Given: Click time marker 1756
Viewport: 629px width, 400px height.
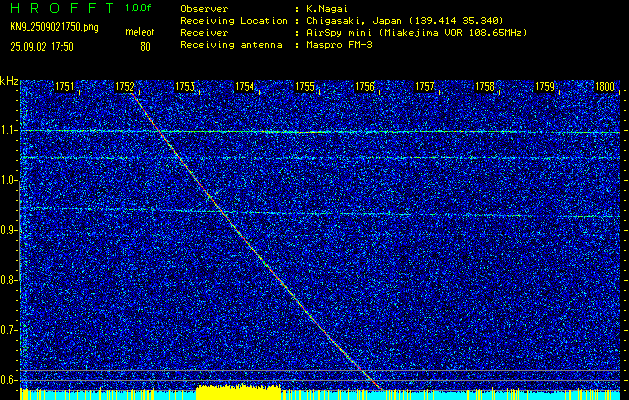Looking at the screenshot, I should click(x=365, y=86).
